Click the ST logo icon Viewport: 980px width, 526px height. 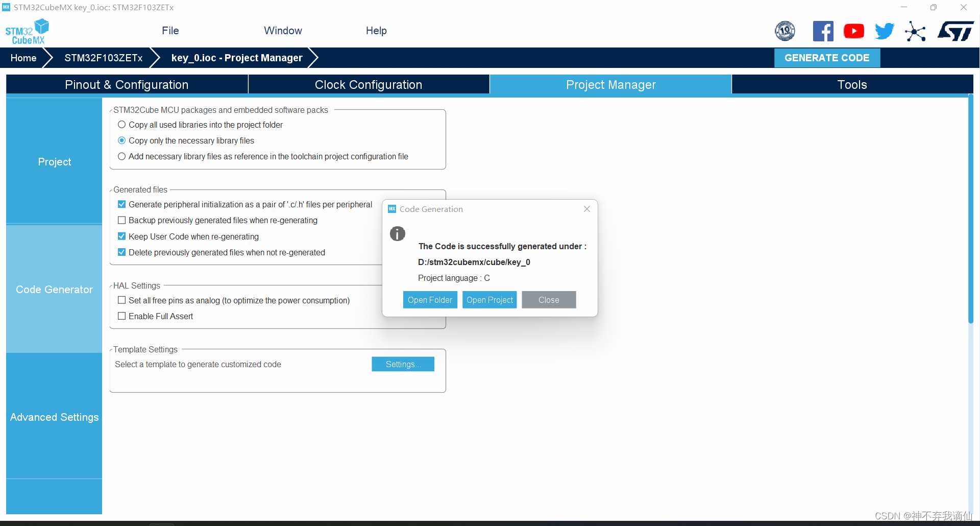pyautogui.click(x=955, y=31)
